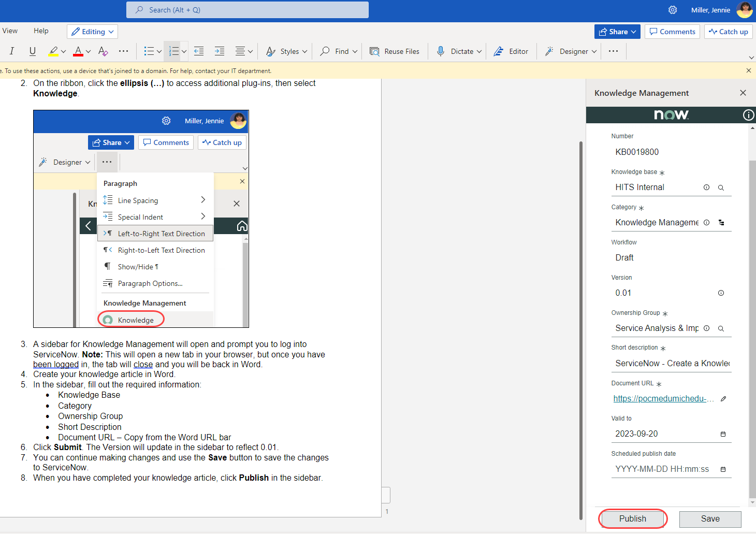Start voice typing with the Dictate icon
Viewport: 756px width, 534px height.
tap(441, 51)
